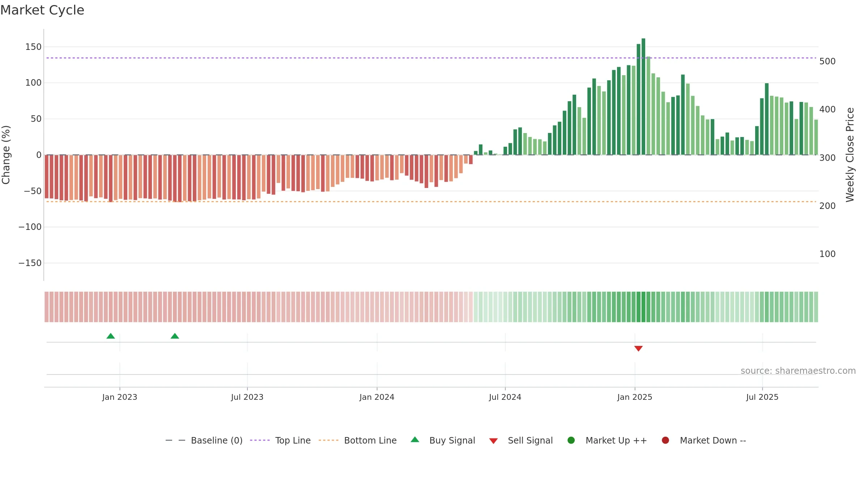
Task: Click the Sell Signal legend triangle icon
Action: pyautogui.click(x=493, y=441)
